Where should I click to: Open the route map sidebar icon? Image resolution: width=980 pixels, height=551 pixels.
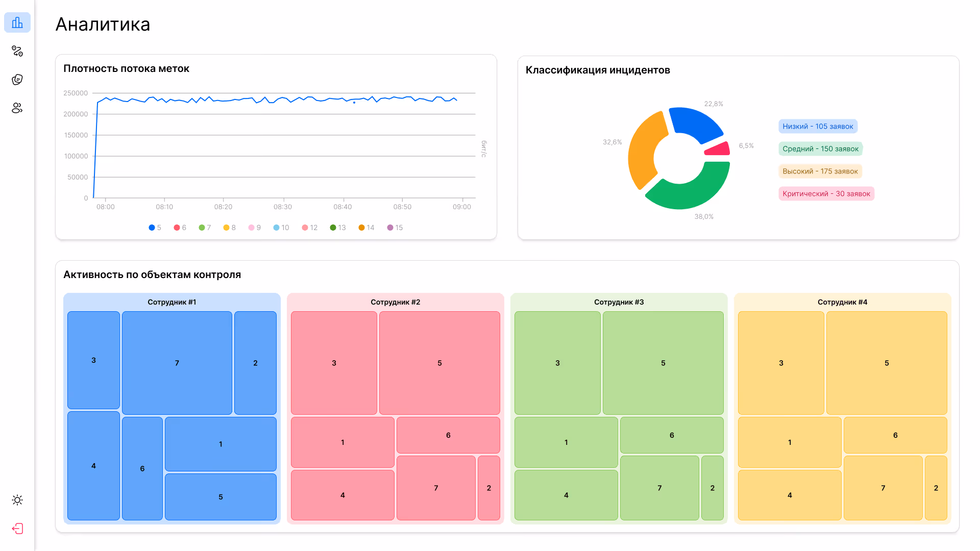pos(17,51)
